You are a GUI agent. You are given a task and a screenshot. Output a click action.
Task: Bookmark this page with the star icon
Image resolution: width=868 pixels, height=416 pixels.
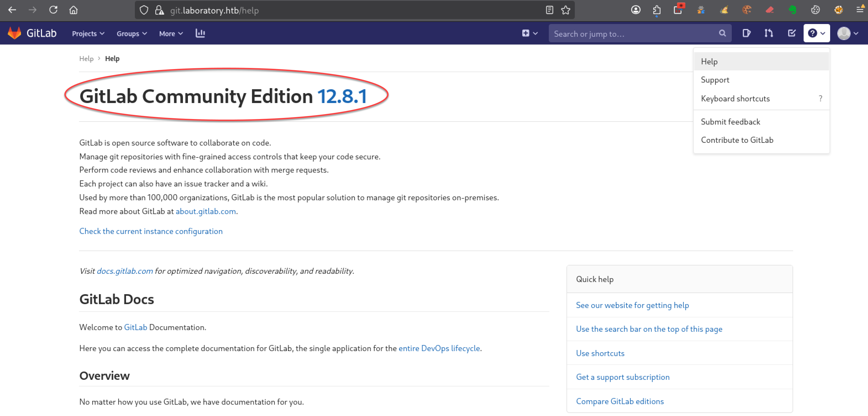tap(566, 10)
